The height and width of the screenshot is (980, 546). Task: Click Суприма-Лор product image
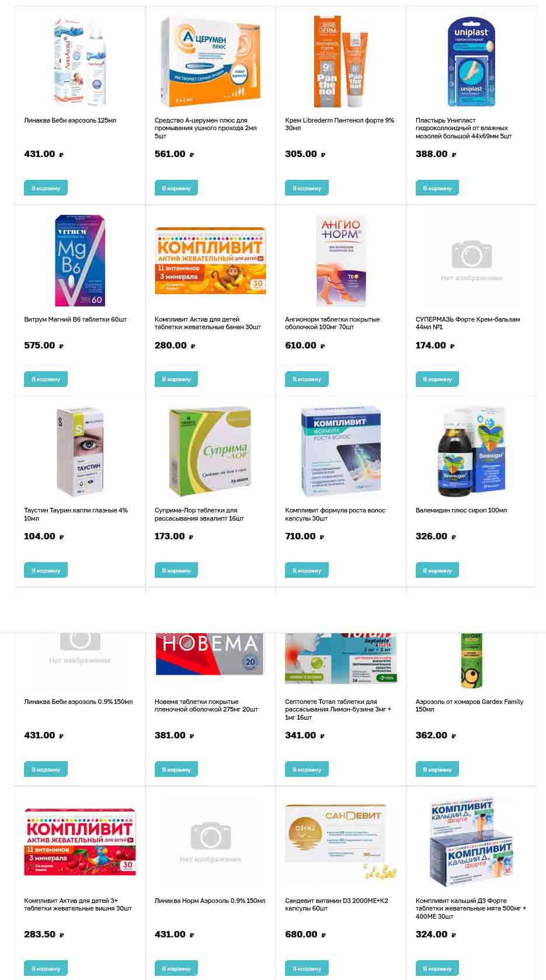(x=210, y=452)
